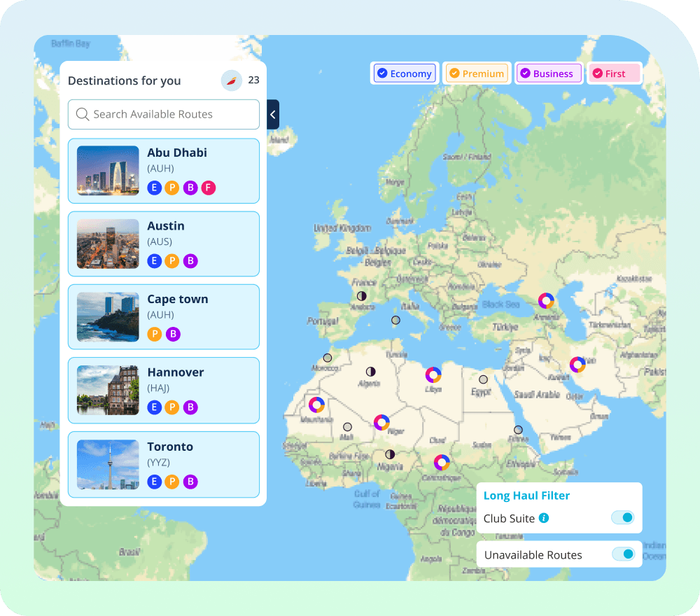
Task: Select the route marker over Niger
Action: 381,422
